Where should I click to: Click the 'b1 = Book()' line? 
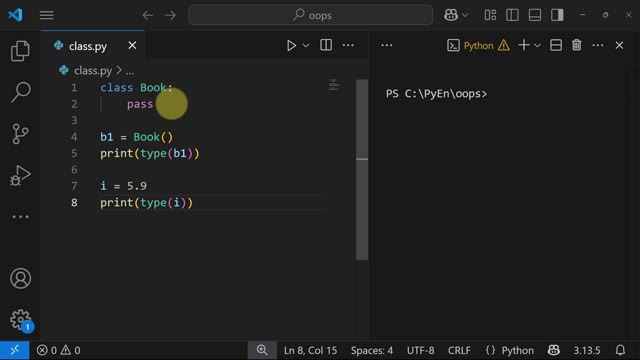(x=136, y=137)
